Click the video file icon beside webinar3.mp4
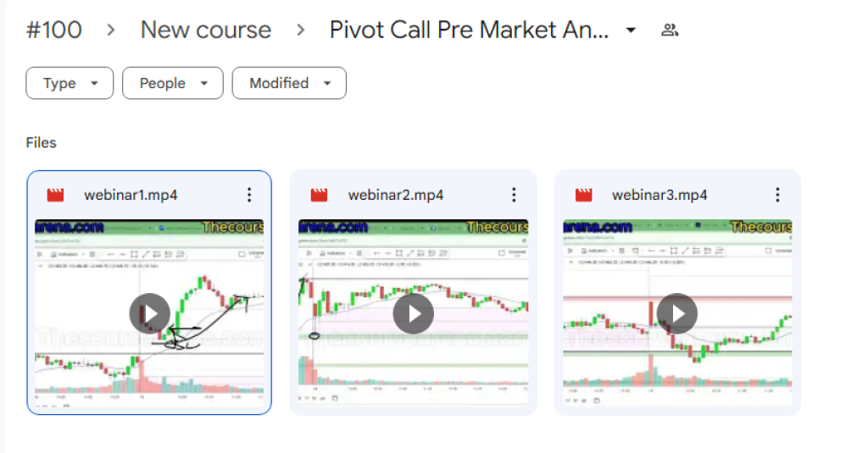Viewport: 868px width, 453px height. tap(584, 196)
